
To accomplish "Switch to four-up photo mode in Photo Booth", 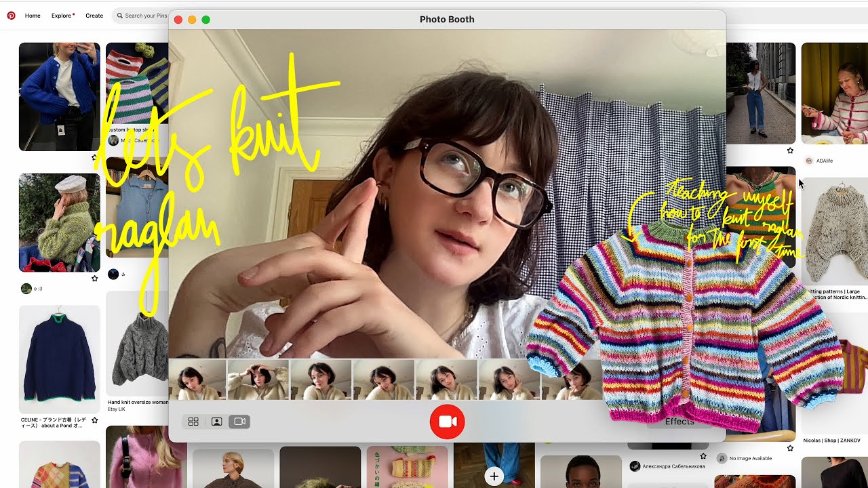I will point(193,422).
